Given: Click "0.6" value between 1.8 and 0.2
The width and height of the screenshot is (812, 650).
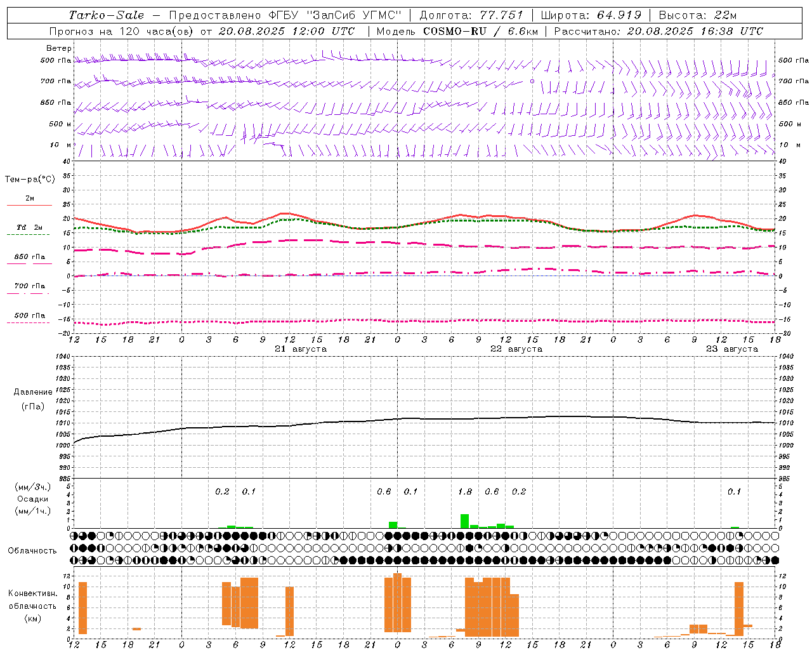Looking at the screenshot, I should click(492, 491).
